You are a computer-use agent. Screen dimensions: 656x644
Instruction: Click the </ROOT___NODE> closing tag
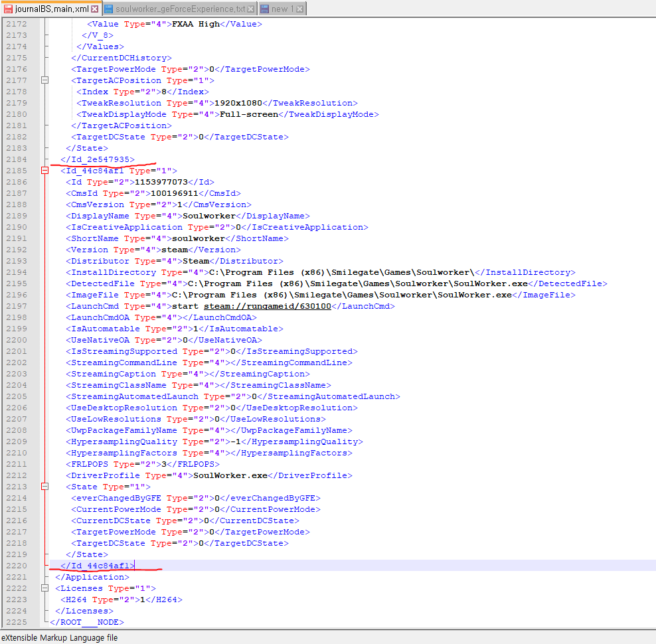pyautogui.click(x=86, y=622)
